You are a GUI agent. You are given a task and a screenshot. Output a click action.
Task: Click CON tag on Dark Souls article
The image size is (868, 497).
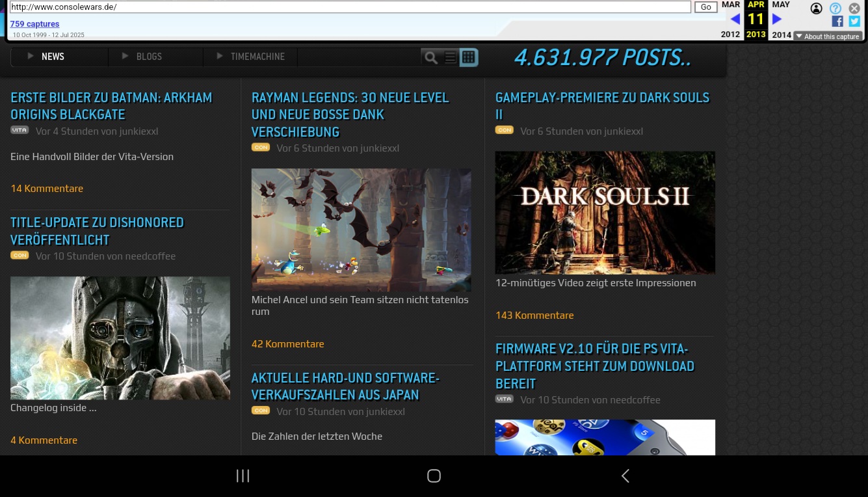[505, 130]
